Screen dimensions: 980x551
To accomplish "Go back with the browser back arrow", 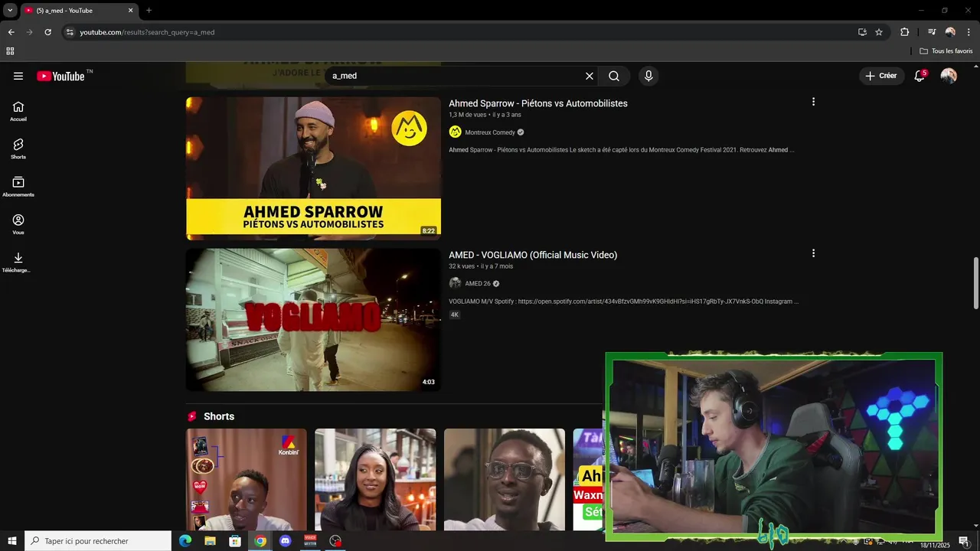I will tap(11, 32).
